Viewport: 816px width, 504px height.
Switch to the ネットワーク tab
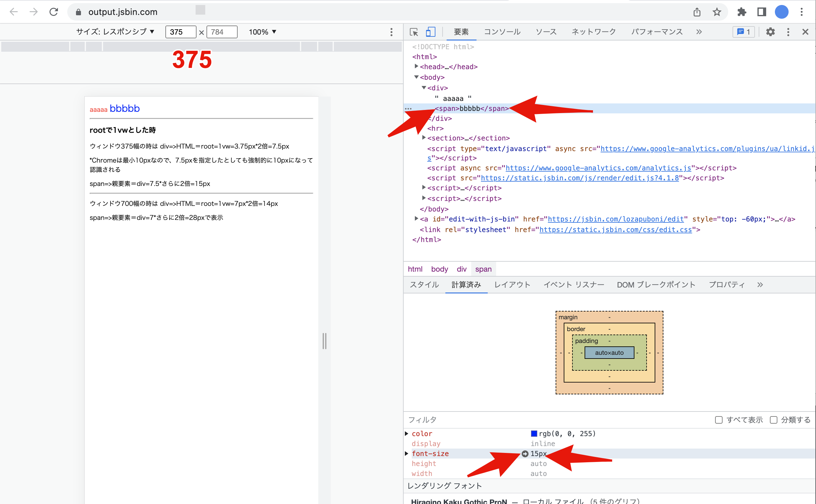pos(594,32)
